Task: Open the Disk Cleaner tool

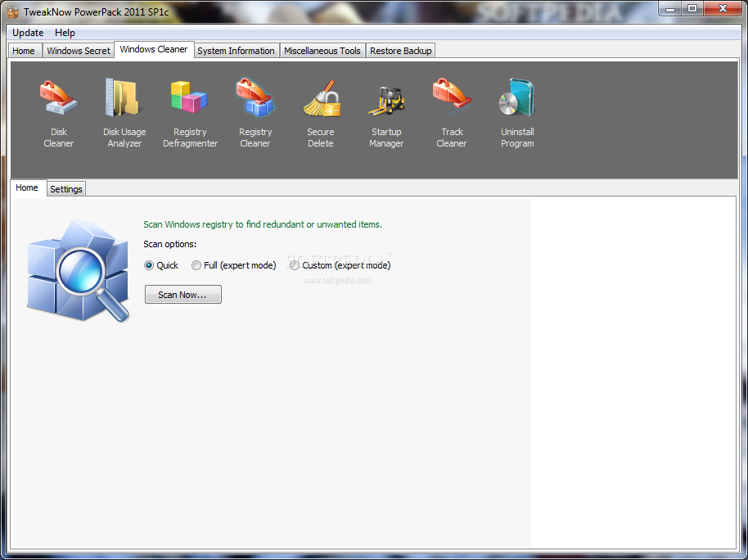Action: pyautogui.click(x=59, y=114)
